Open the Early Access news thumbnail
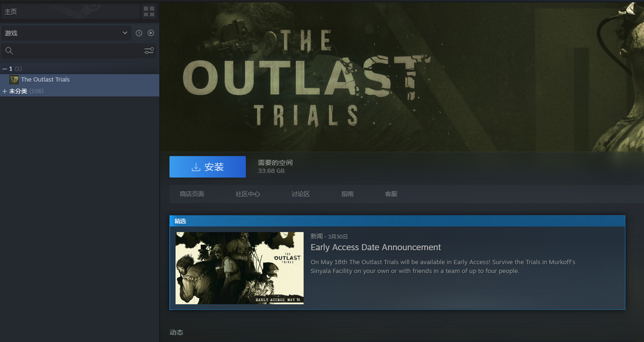Image resolution: width=644 pixels, height=342 pixels. [x=239, y=268]
